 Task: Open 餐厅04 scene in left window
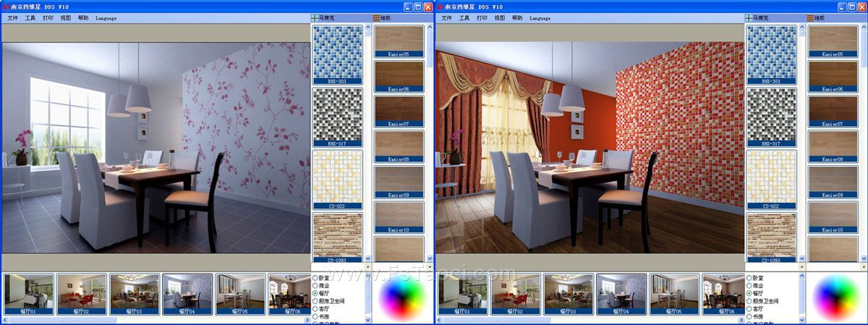(x=187, y=294)
